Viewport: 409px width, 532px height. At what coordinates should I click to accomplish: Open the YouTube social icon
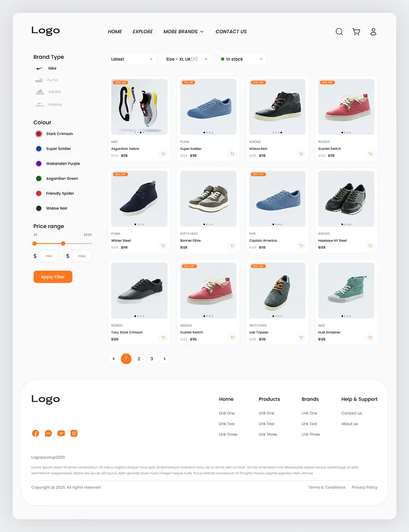click(61, 433)
